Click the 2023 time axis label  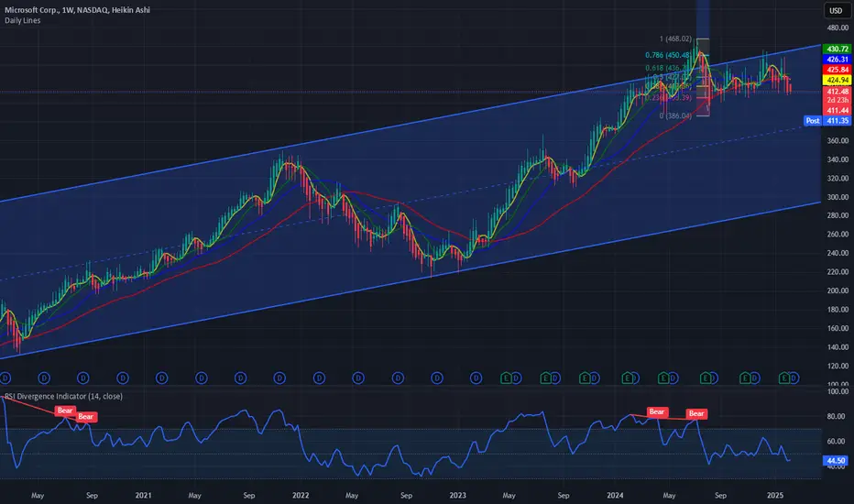[x=457, y=495]
